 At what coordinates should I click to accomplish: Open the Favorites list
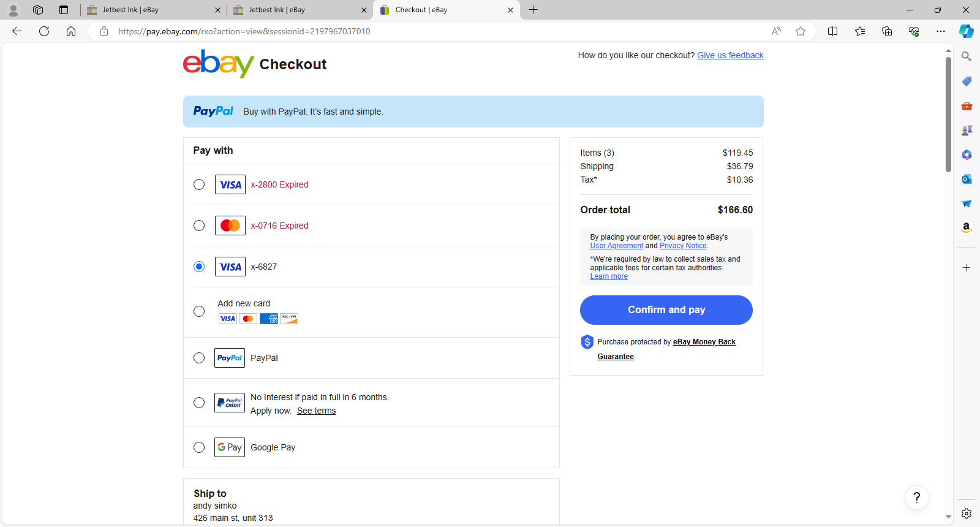click(x=860, y=31)
